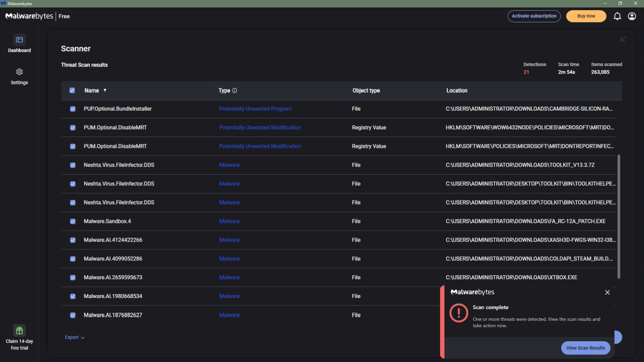The width and height of the screenshot is (644, 362).
Task: Expand the Export dropdown
Action: coord(75,338)
